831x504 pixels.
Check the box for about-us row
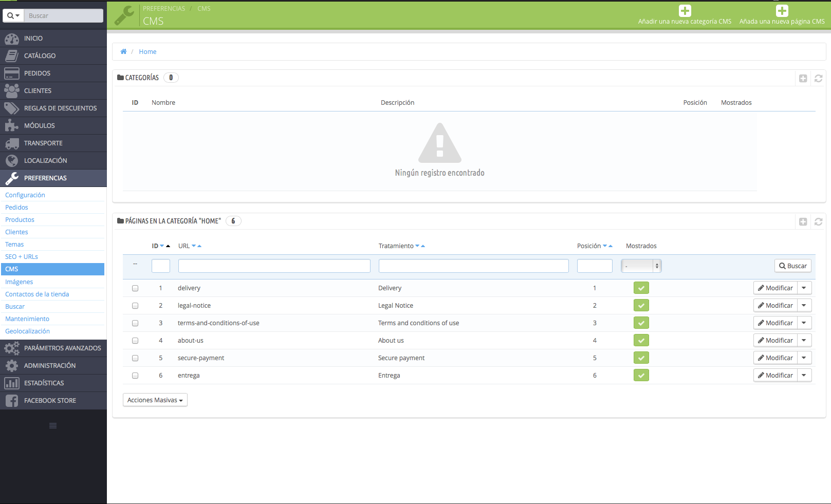coord(135,341)
